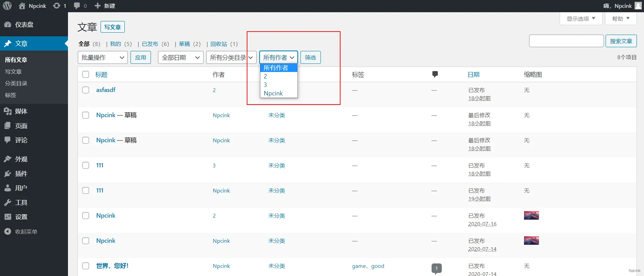644x276 pixels.
Task: Click the WordPress logo icon
Action: click(x=7, y=6)
